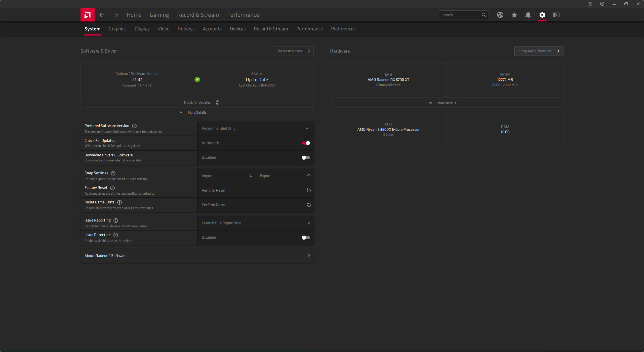The image size is (644, 352).
Task: Open top Record & Stream menu
Action: [198, 15]
